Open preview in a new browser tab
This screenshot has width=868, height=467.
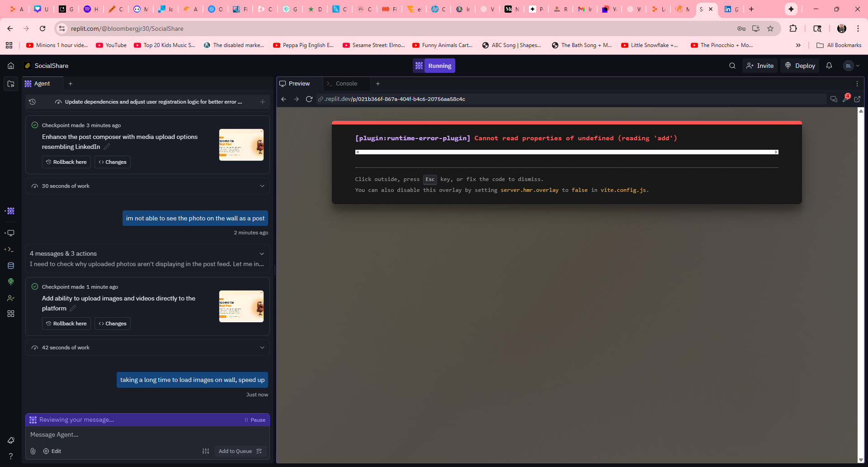(857, 99)
